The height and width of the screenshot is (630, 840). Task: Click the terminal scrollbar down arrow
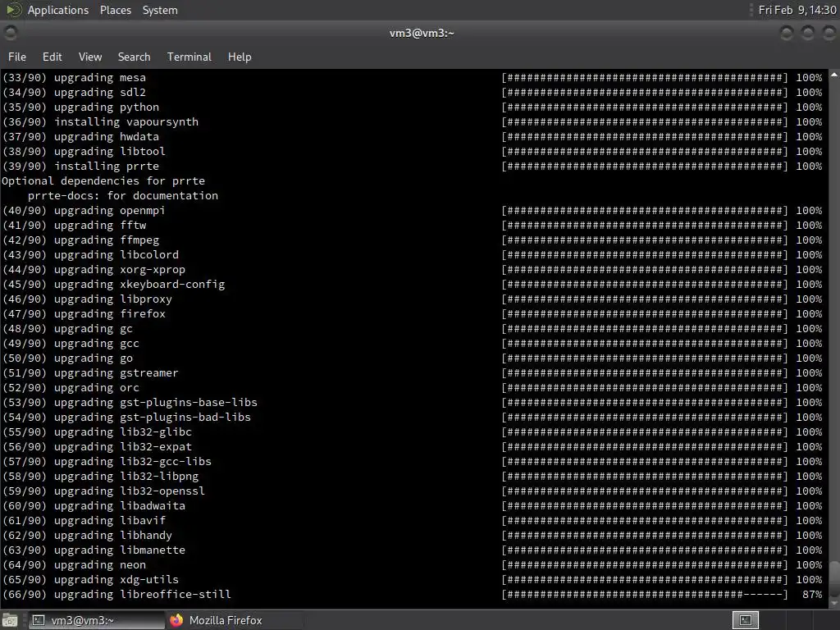pos(834,603)
